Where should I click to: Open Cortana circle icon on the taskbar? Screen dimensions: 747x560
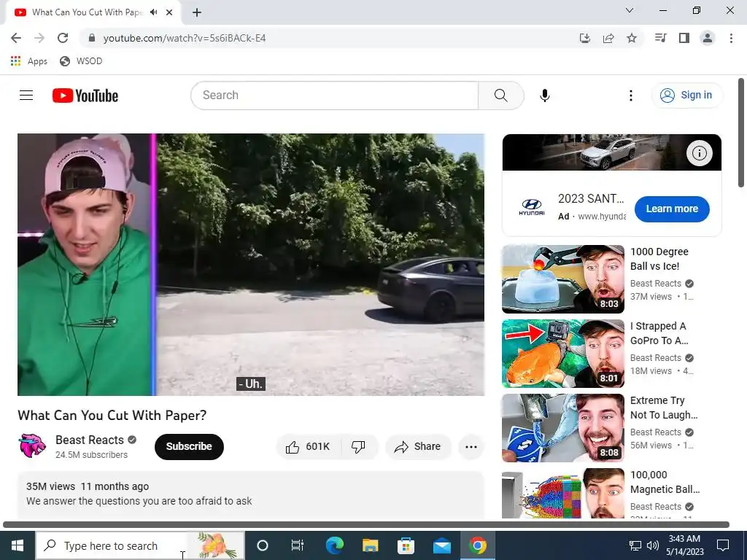pyautogui.click(x=263, y=545)
